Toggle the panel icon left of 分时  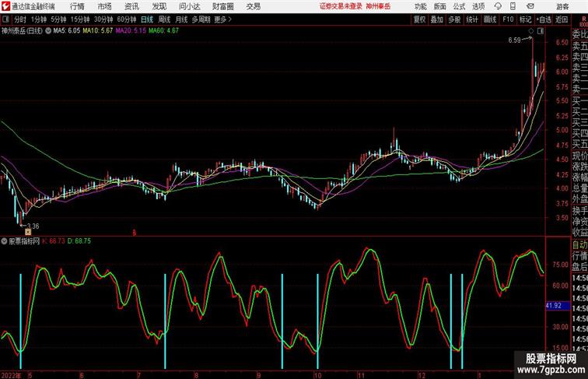5,19
